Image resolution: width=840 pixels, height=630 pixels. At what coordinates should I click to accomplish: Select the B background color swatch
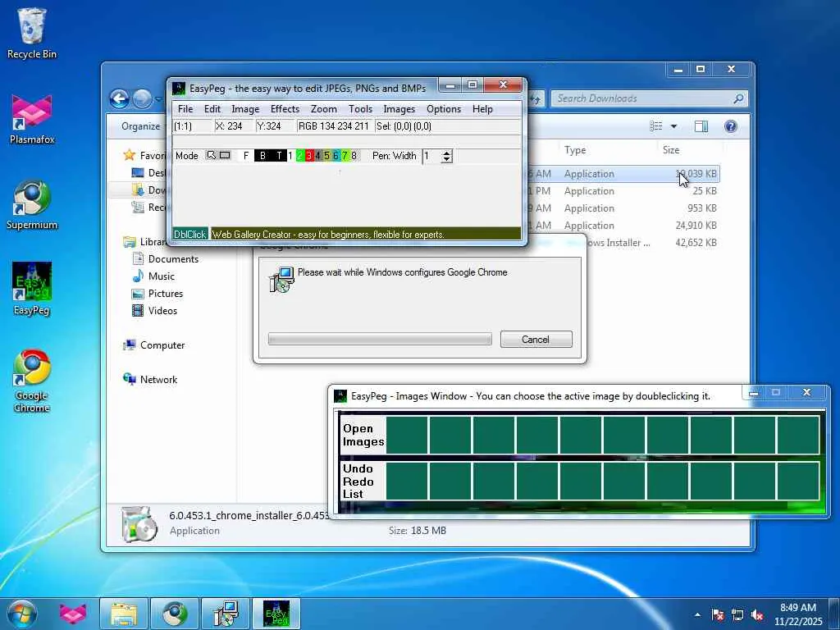(x=262, y=155)
